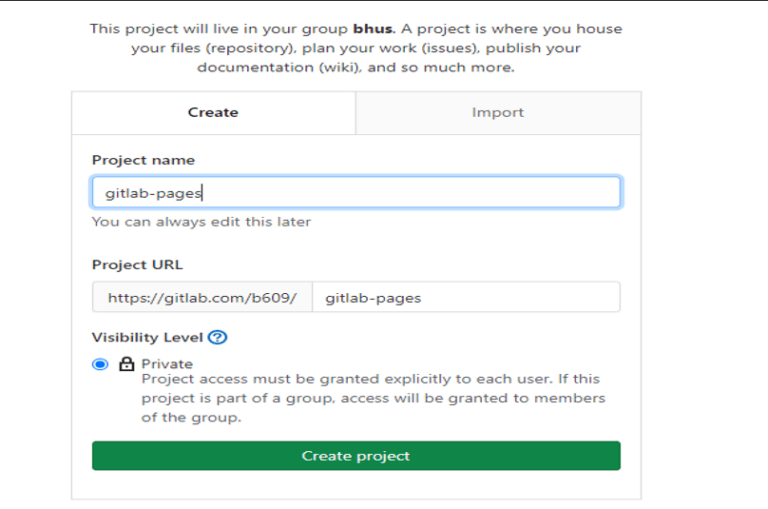
Task: Open Visibility Level help question icon
Action: coord(217,338)
